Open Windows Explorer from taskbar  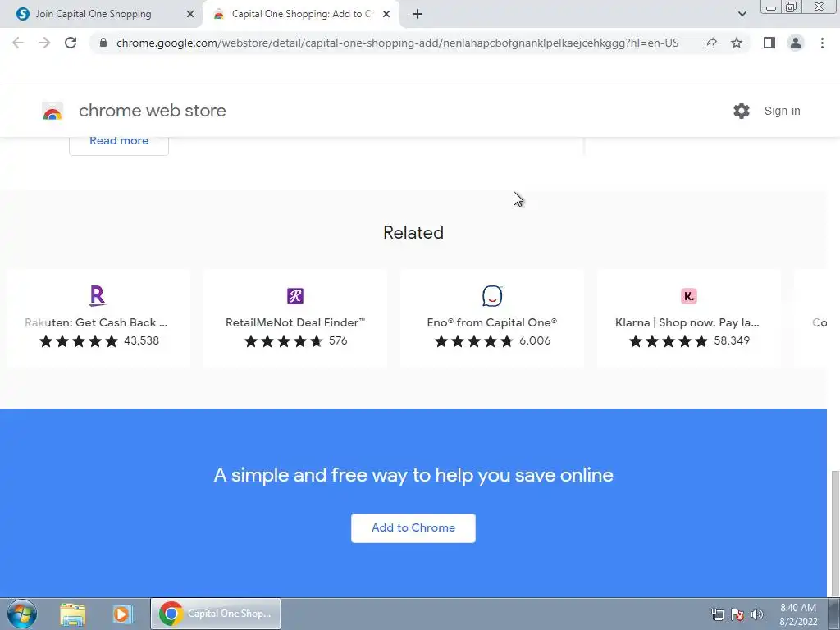73,614
